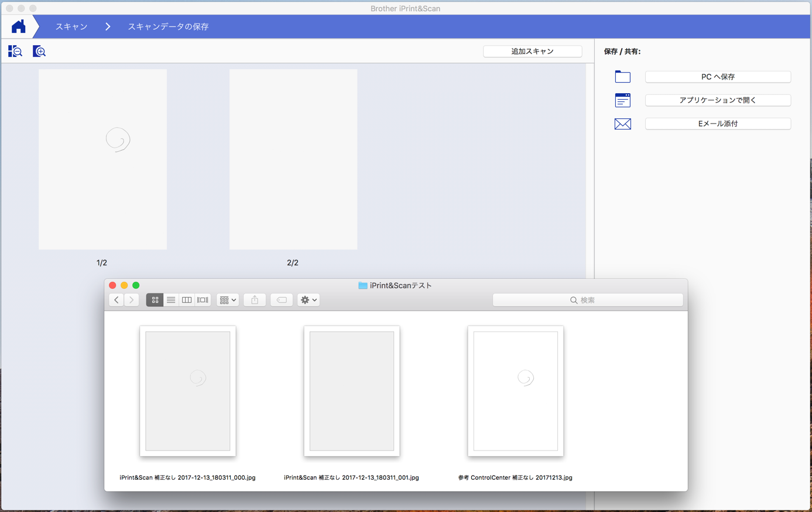Click the Finder 検索 search field
This screenshot has width=812, height=512.
click(588, 300)
